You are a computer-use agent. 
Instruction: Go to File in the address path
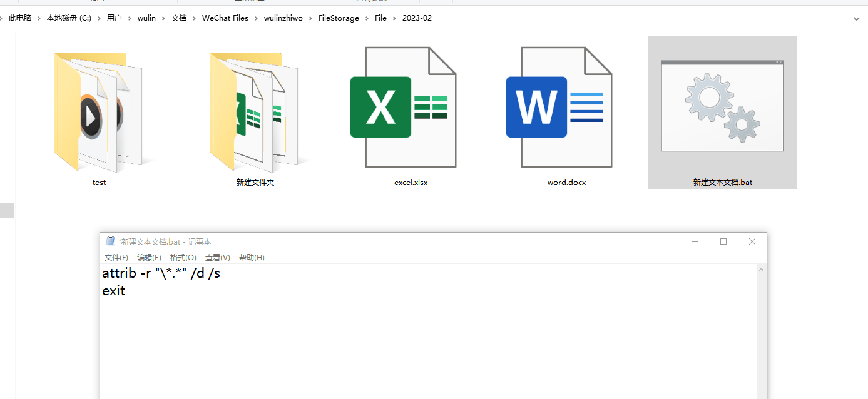(x=380, y=18)
